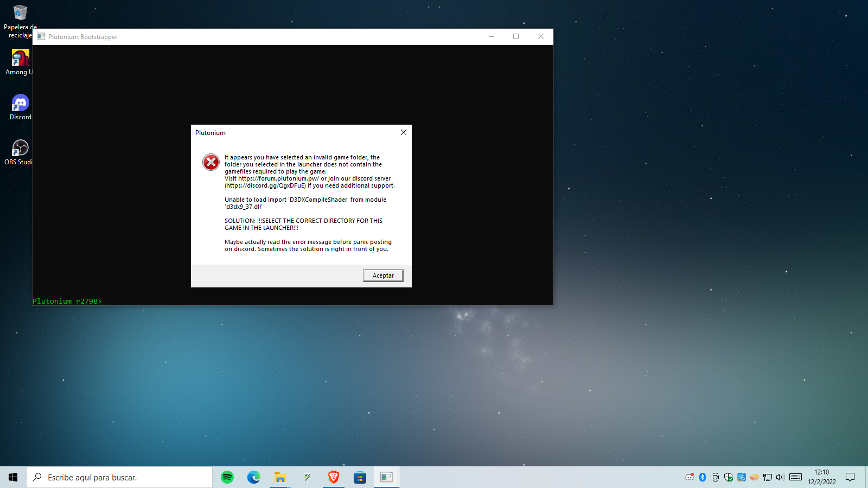Screen dimensions: 868x488
Task: Open network settings from tray icon
Action: [x=768, y=477]
